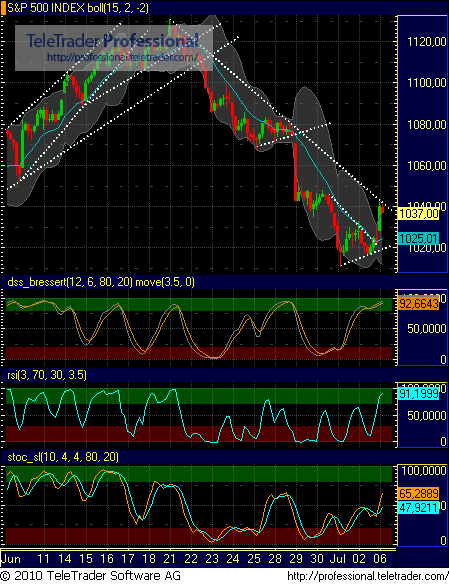Screen dimensions: 449x585
Task: Click date 06 on the time axis
Action: [380, 559]
